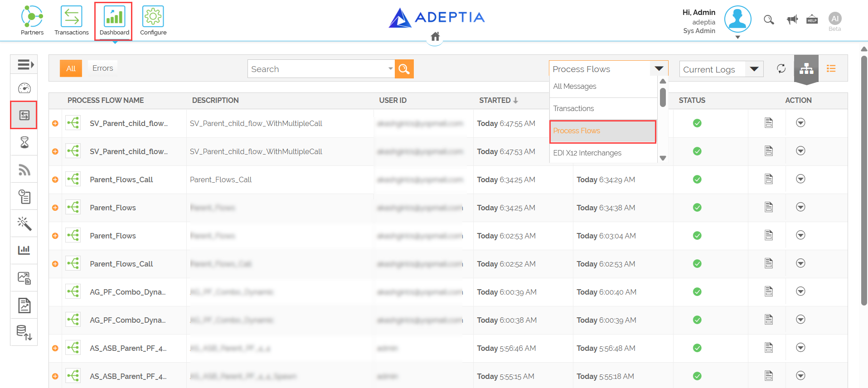Open the Current Logs dropdown
This screenshot has width=868, height=388.
[x=721, y=69]
